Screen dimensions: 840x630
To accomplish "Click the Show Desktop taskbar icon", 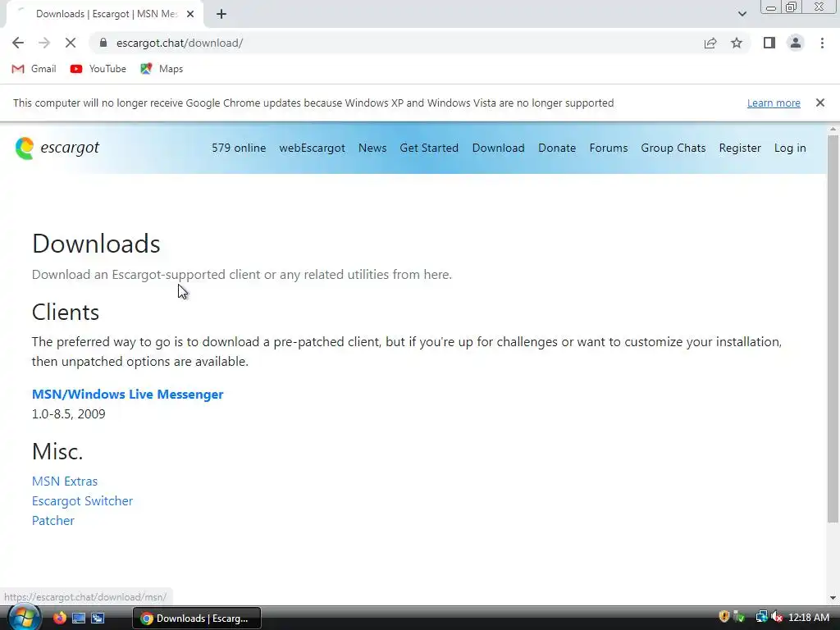I will [x=79, y=619].
